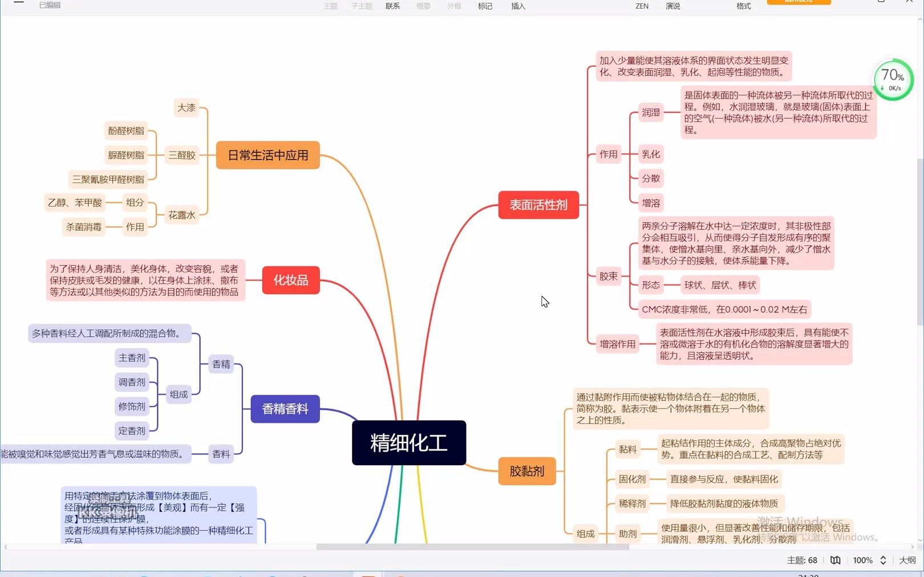The width and height of the screenshot is (924, 577).
Task: Select the 化妆品 main topic
Action: point(291,280)
